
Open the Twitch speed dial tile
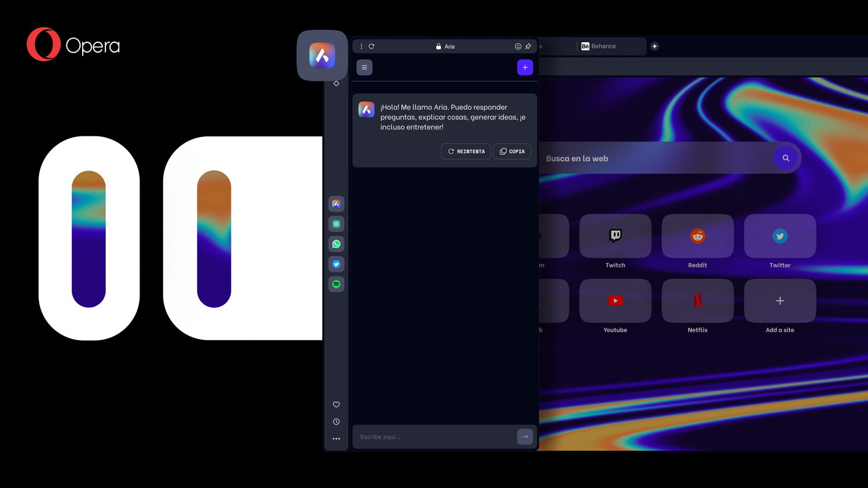tap(615, 236)
